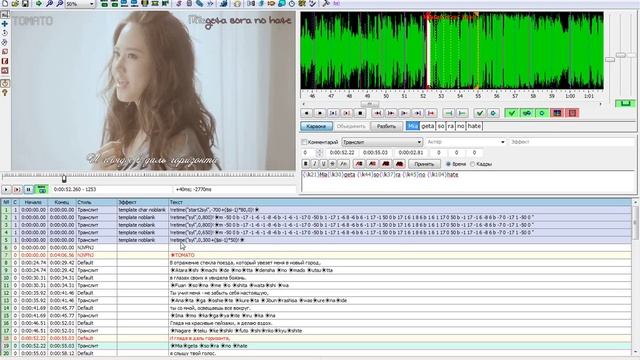Toggle spectrum analyzer mode
Screen dimensions: 640x360
pos(557,113)
